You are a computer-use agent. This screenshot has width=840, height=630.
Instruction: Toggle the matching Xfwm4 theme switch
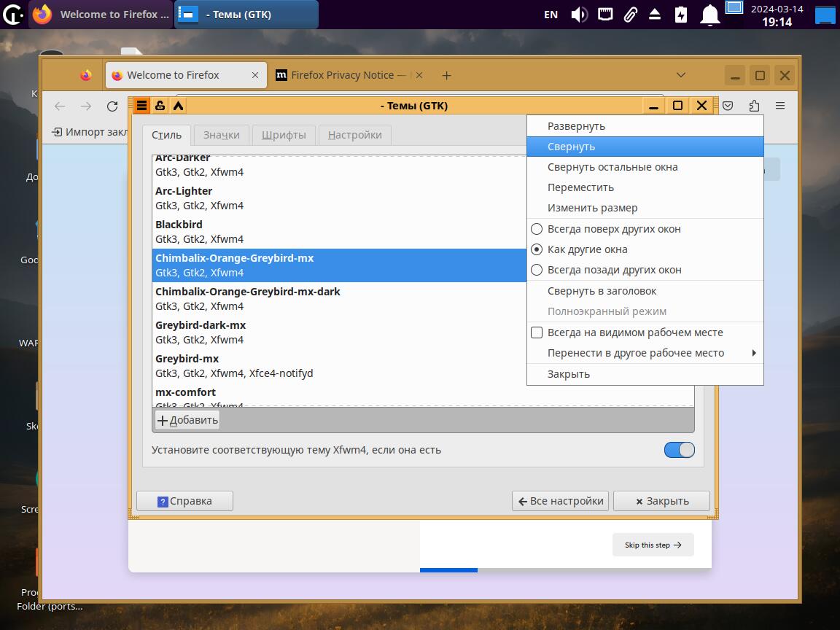679,450
